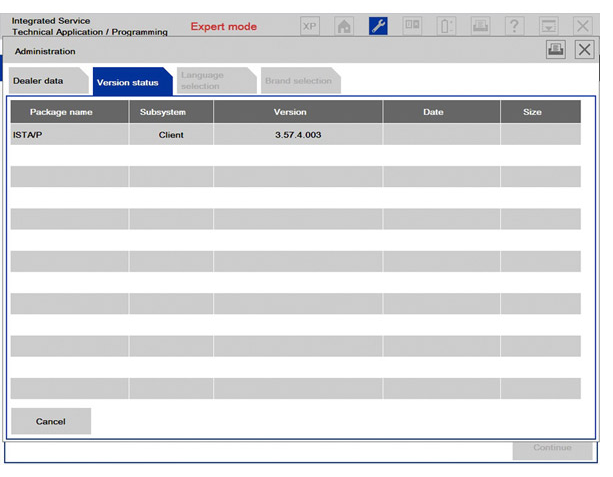
Task: Select the Version status tab
Action: coord(128,82)
